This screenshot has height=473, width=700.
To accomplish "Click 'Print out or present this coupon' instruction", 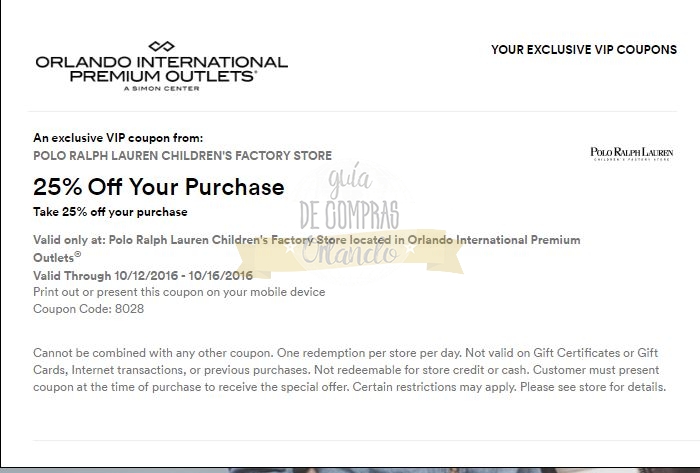I will [179, 292].
